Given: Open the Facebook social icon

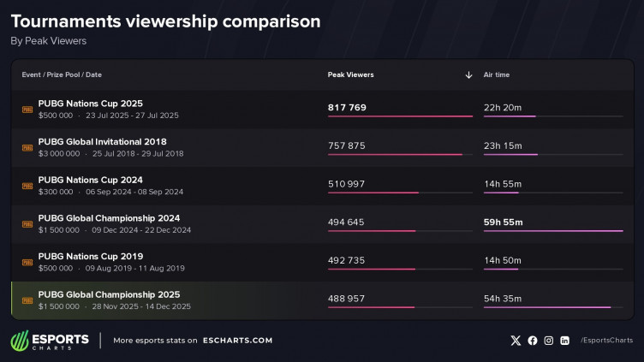Looking at the screenshot, I should pyautogui.click(x=533, y=341).
